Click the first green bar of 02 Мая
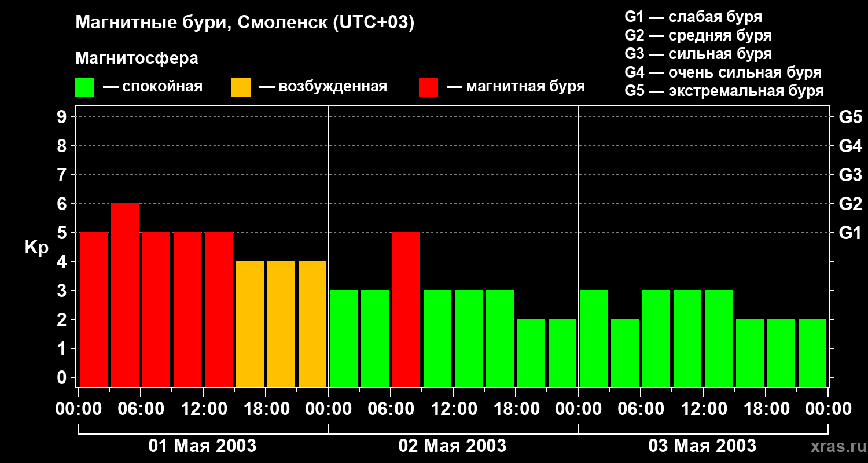The width and height of the screenshot is (868, 463). click(x=344, y=338)
